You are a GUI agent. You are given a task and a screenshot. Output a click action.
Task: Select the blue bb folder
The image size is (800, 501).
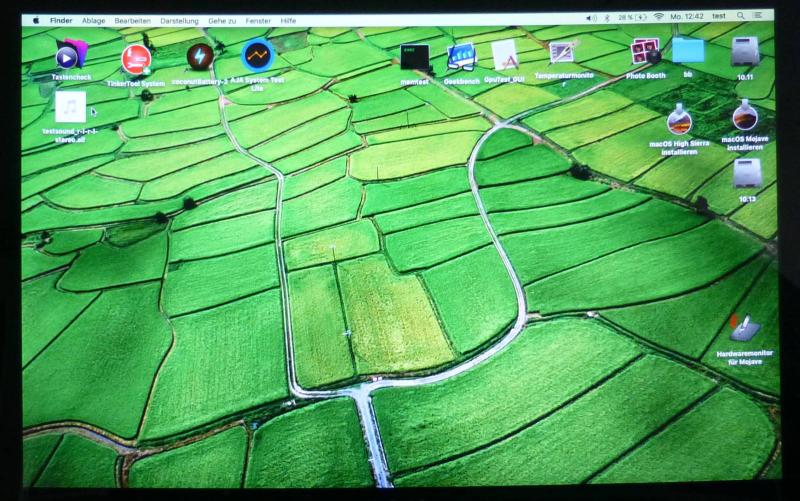pyautogui.click(x=688, y=51)
